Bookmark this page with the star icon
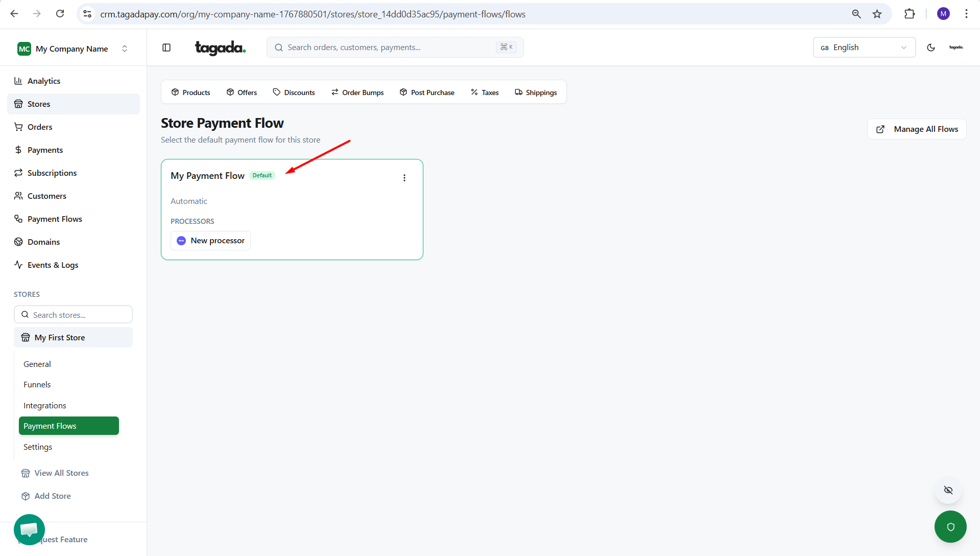 pos(877,14)
